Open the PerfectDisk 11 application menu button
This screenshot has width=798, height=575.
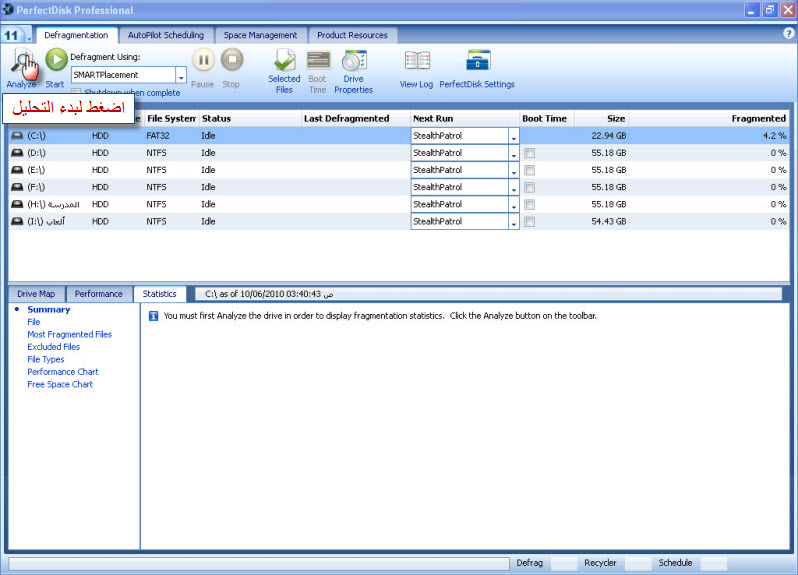pos(16,35)
